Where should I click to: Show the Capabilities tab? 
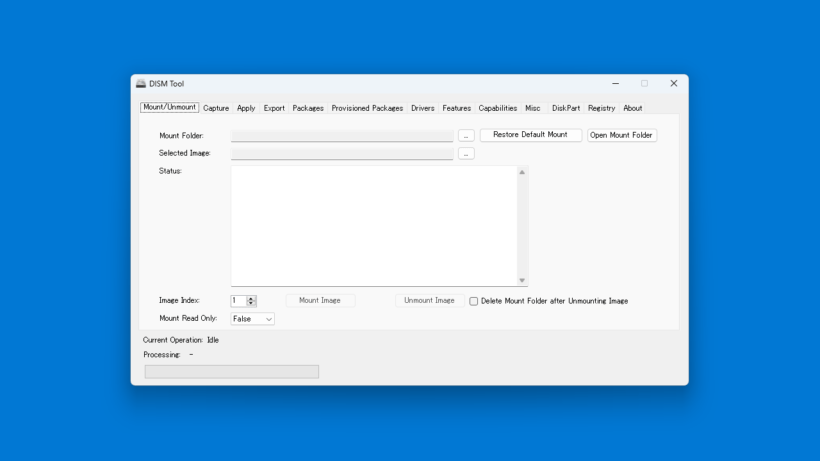(498, 108)
